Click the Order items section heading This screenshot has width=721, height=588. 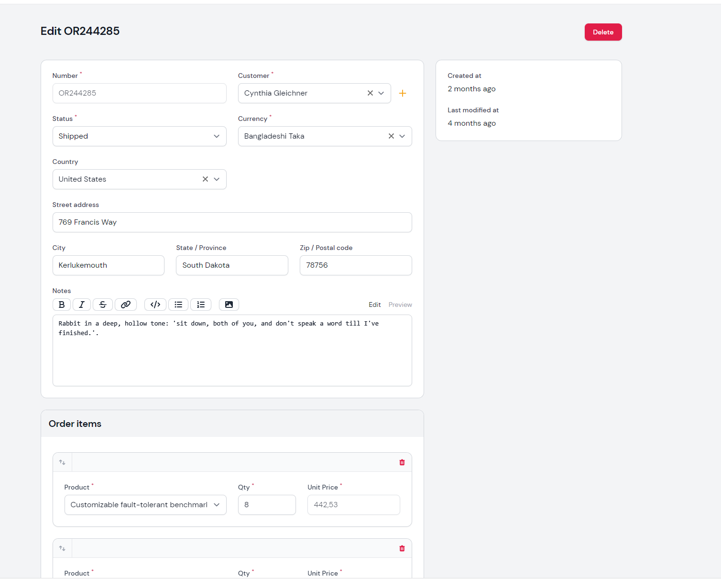75,424
